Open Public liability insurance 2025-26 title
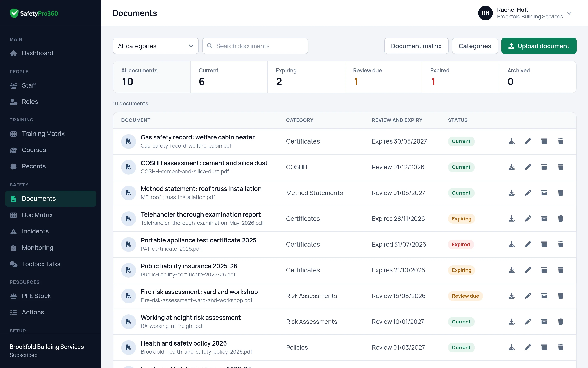 pos(189,266)
